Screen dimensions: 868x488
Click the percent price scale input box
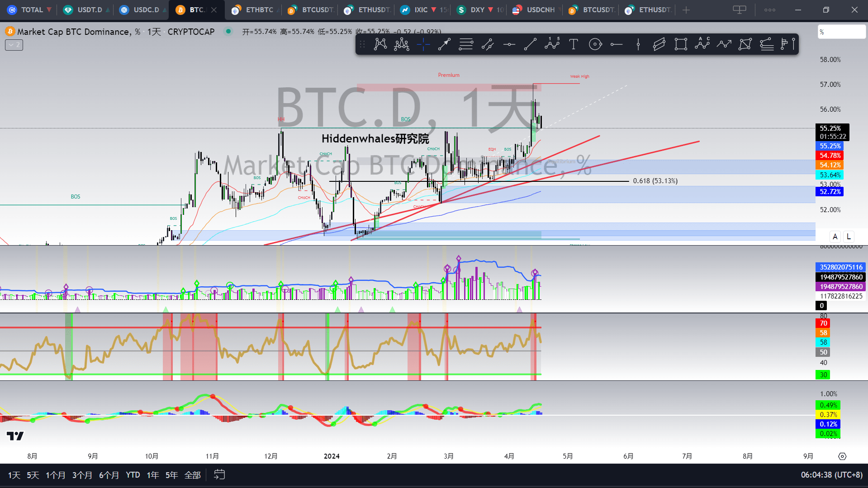pos(842,32)
